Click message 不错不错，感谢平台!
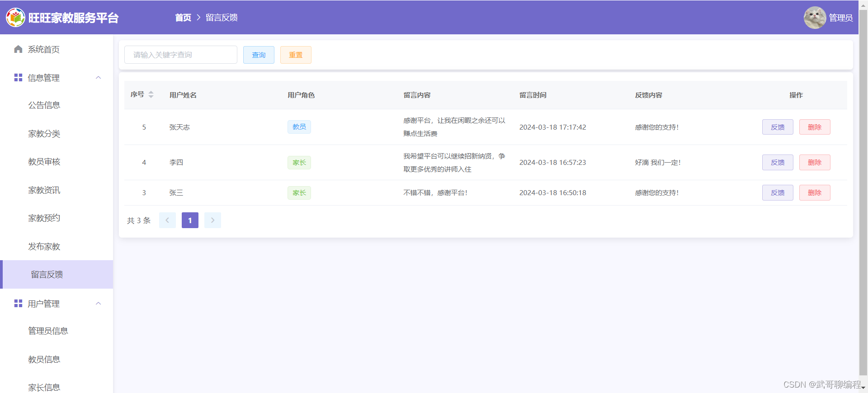 (x=435, y=193)
